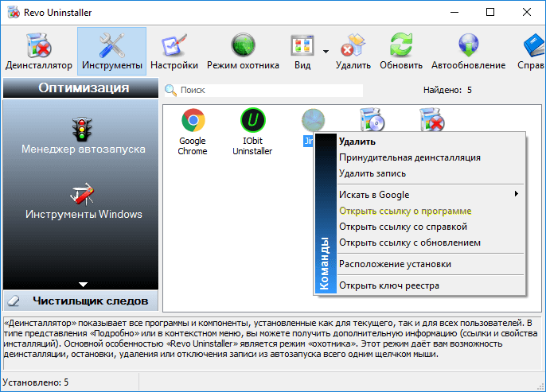This screenshot has height=392, width=546.
Task: Click the Revo Uninstaller title bar icon
Action: [14, 12]
